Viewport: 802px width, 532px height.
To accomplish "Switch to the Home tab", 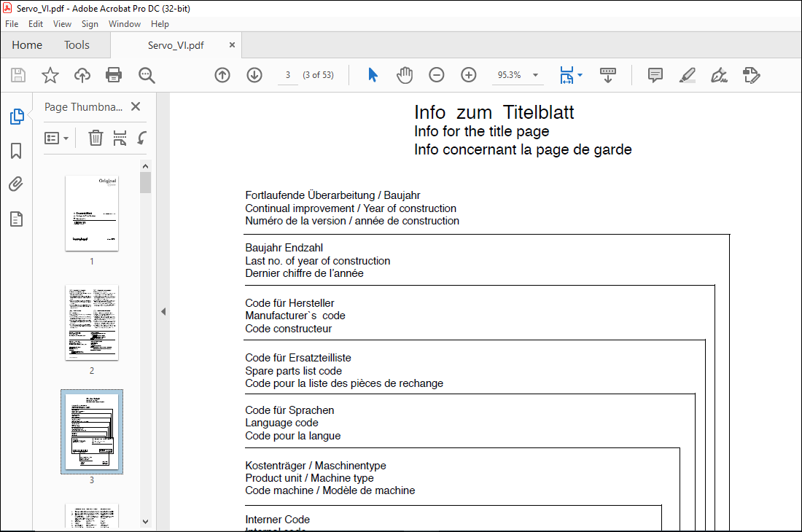I will point(27,45).
